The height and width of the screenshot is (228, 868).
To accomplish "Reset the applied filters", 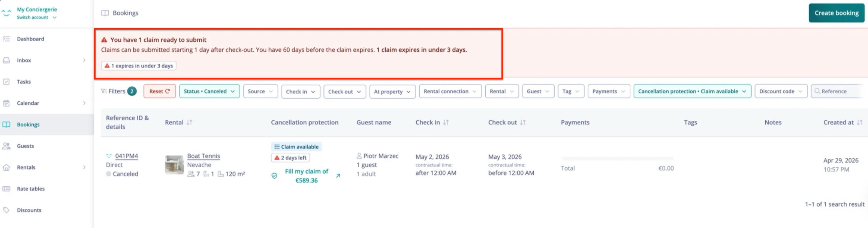I will pos(160,91).
